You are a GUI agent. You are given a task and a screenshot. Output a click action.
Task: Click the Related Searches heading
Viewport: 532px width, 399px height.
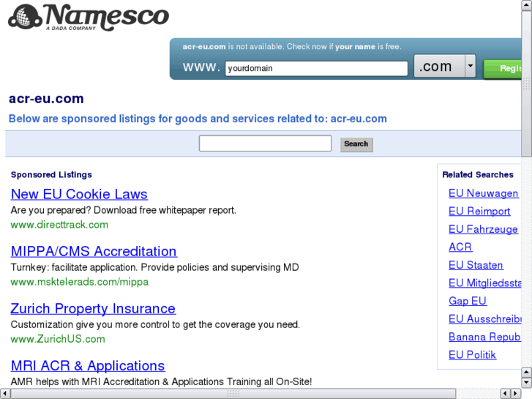478,174
